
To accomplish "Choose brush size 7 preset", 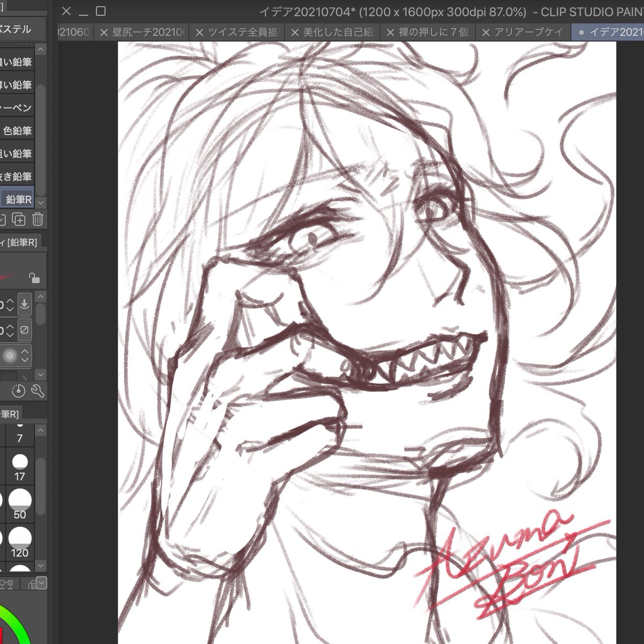I will [20, 435].
